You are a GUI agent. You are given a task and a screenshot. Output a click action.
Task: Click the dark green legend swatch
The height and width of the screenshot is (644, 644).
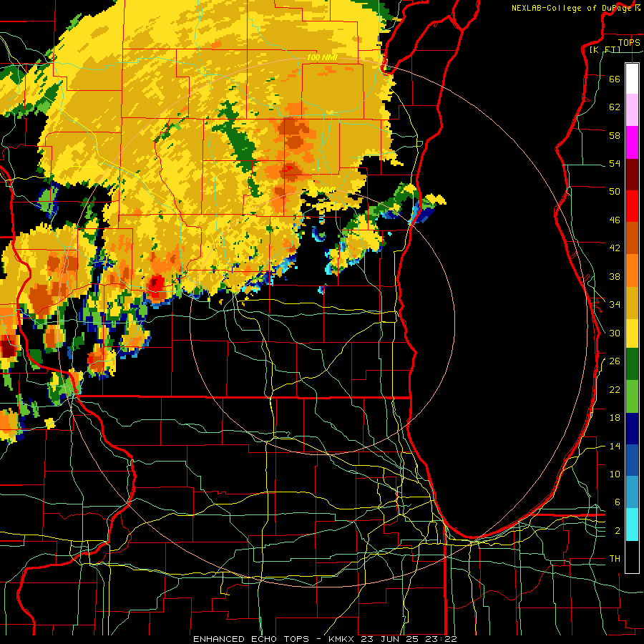click(x=632, y=364)
